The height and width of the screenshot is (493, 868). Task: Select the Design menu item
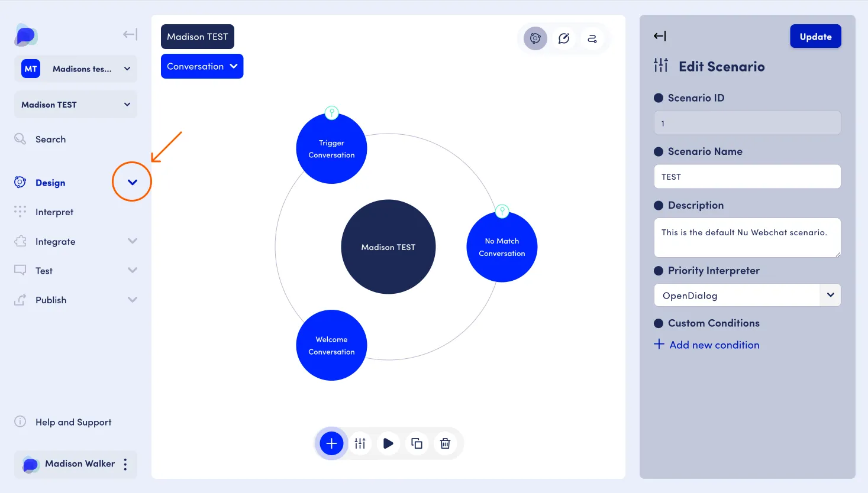tap(50, 183)
